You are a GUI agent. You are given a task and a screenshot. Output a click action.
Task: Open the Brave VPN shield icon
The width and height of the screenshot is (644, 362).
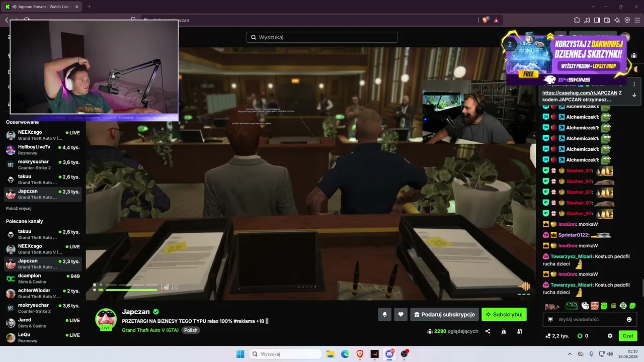click(627, 20)
